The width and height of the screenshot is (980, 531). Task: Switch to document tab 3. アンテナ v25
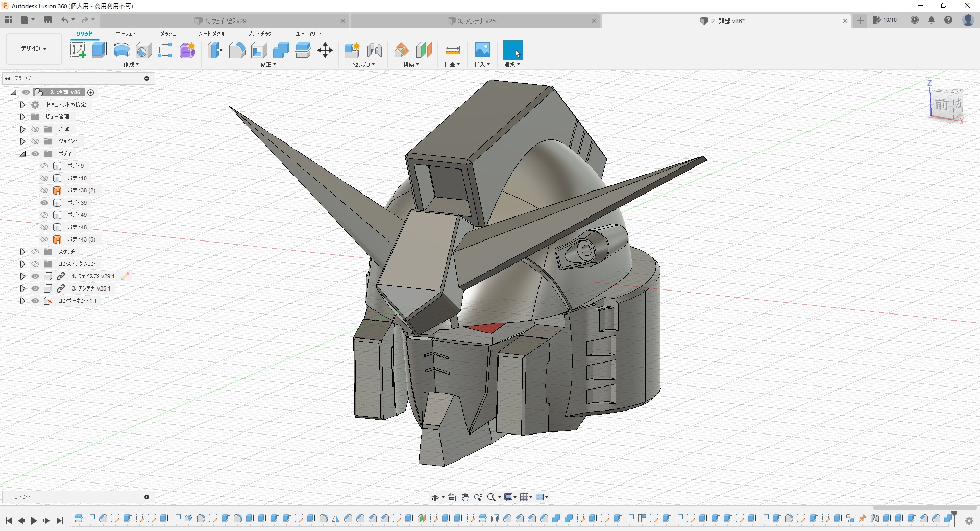click(x=476, y=21)
